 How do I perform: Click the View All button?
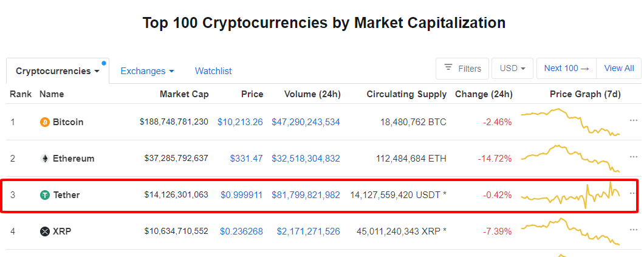click(x=619, y=69)
